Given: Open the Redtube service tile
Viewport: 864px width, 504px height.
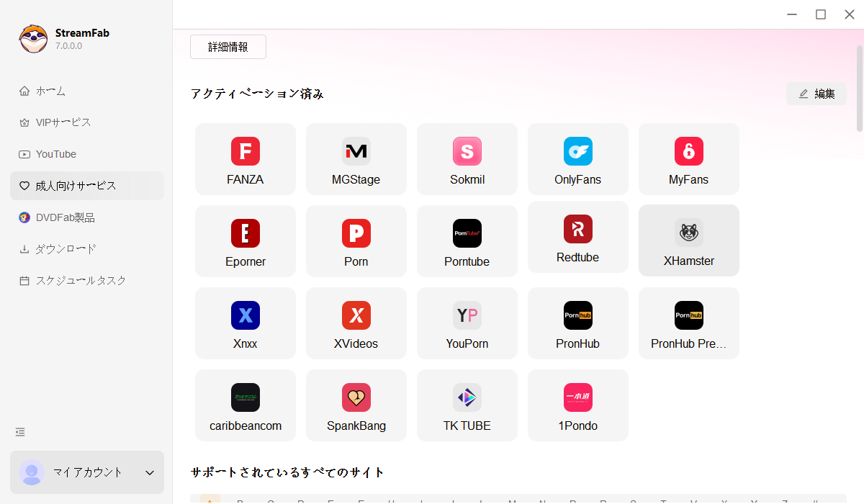Looking at the screenshot, I should 577,240.
